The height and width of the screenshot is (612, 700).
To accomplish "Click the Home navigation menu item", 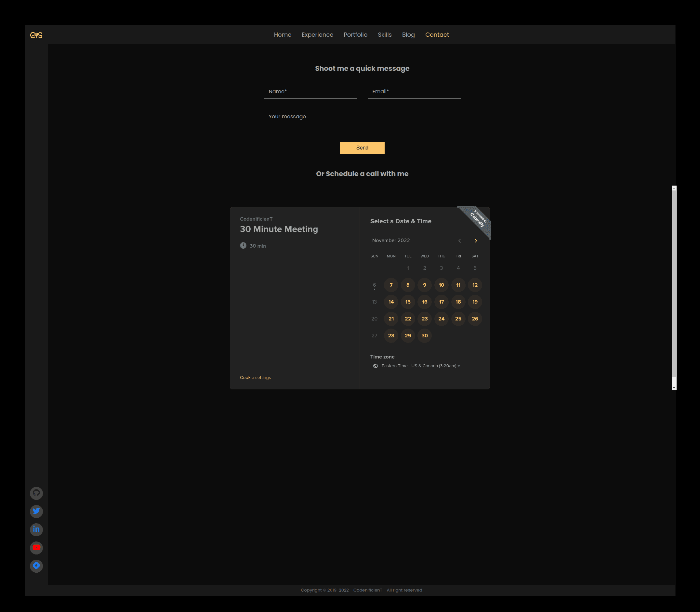I will pyautogui.click(x=283, y=34).
